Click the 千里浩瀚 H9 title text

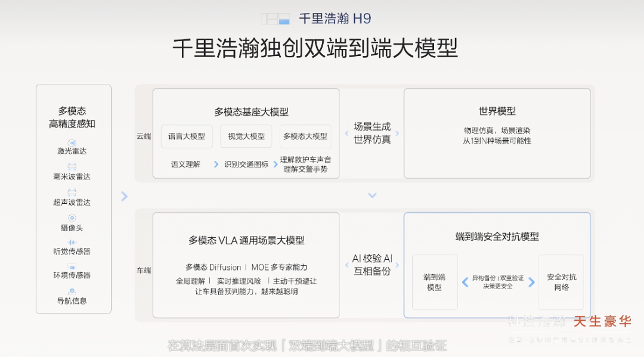point(335,19)
